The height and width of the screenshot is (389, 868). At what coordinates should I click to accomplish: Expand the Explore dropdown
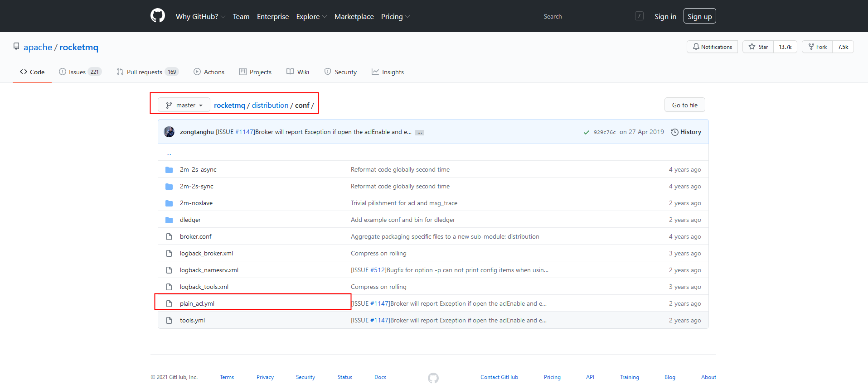(311, 17)
